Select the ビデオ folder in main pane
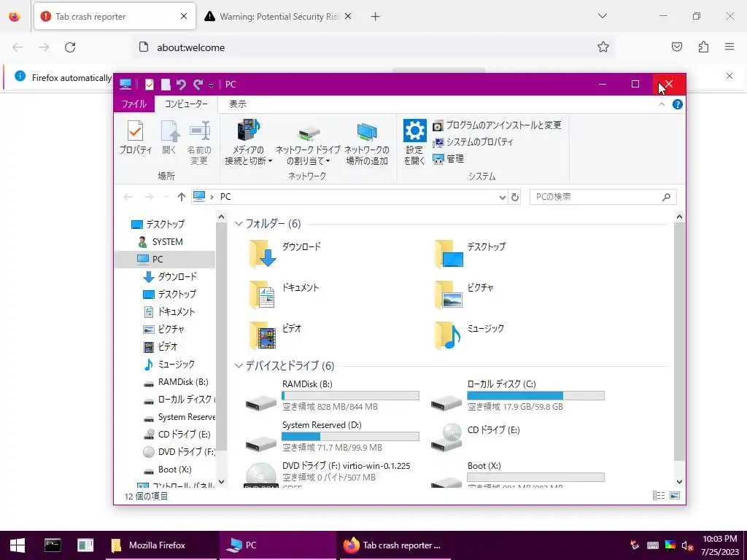747x560 pixels. (x=275, y=335)
